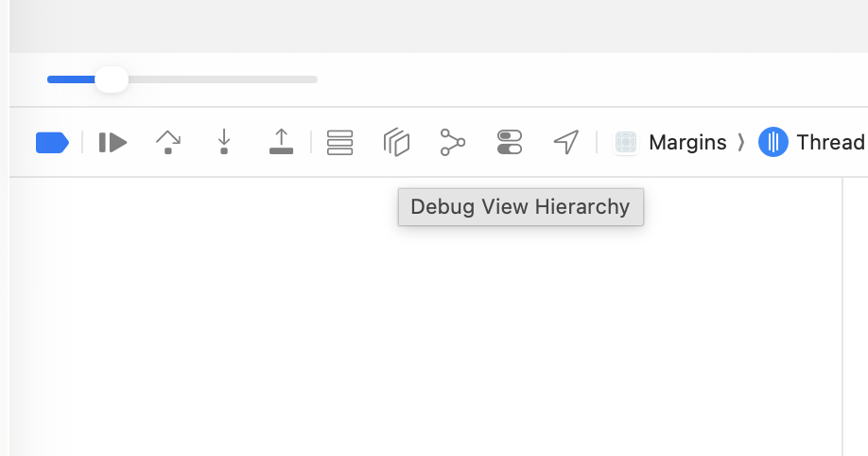Open Debug View Hierarchy
868x456 pixels.
pyautogui.click(x=396, y=143)
